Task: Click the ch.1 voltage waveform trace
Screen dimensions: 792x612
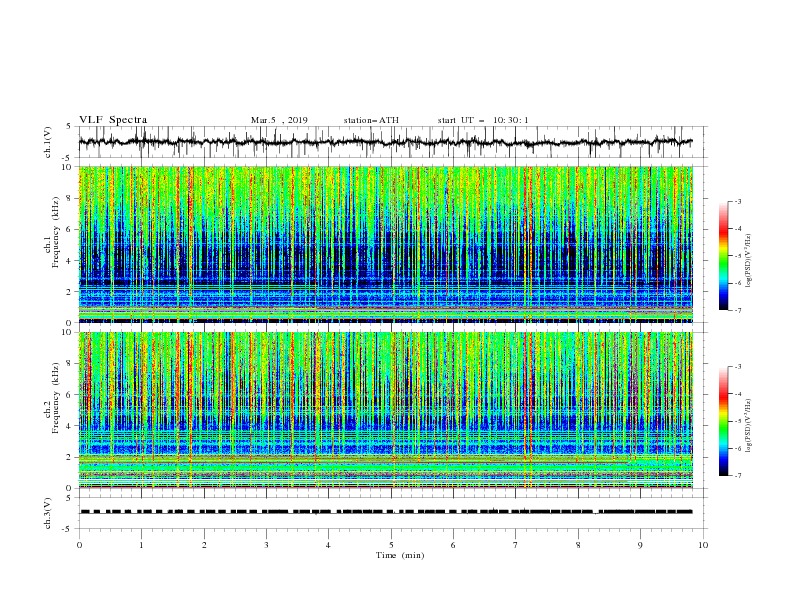Action: (385, 142)
